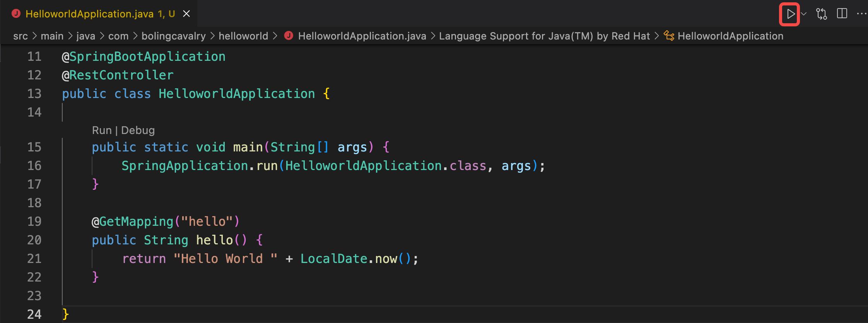This screenshot has height=323, width=868.
Task: Click line number 24 in the gutter
Action: [x=34, y=314]
